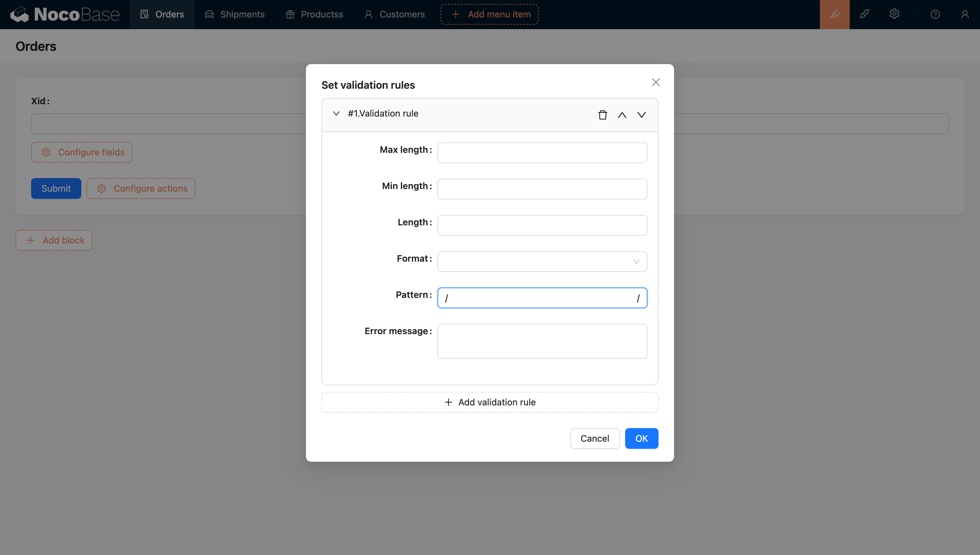Screen dimensions: 980x555
Task: Move validation rule #1 up
Action: click(622, 115)
